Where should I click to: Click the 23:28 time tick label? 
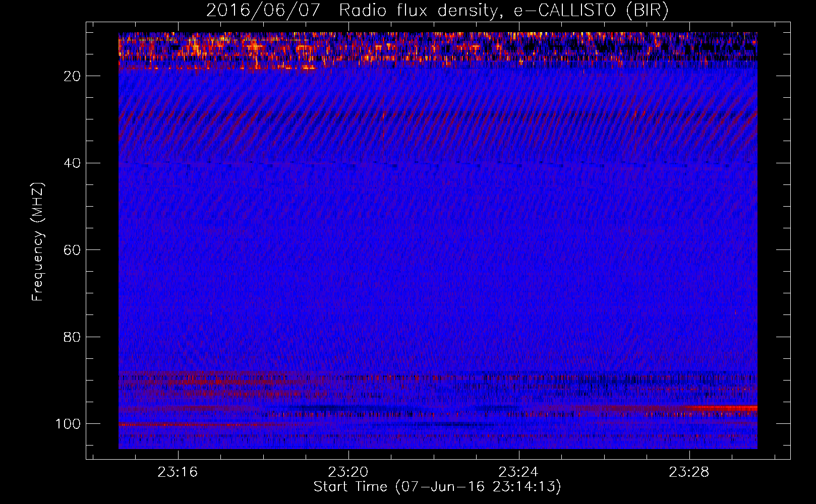pos(689,472)
